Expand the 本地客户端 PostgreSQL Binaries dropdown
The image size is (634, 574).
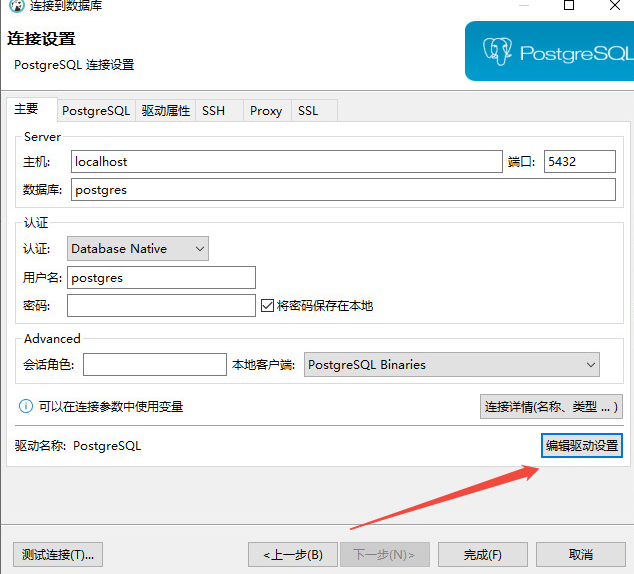point(452,365)
